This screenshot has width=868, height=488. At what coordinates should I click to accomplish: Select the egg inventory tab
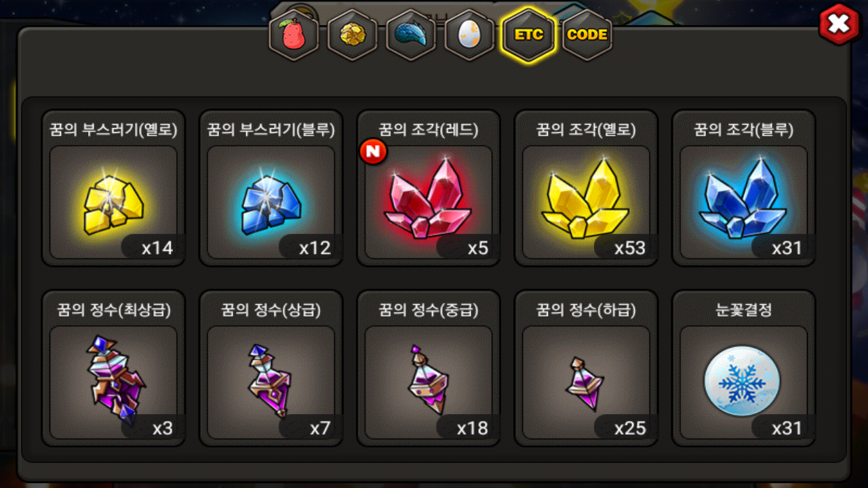(x=469, y=35)
